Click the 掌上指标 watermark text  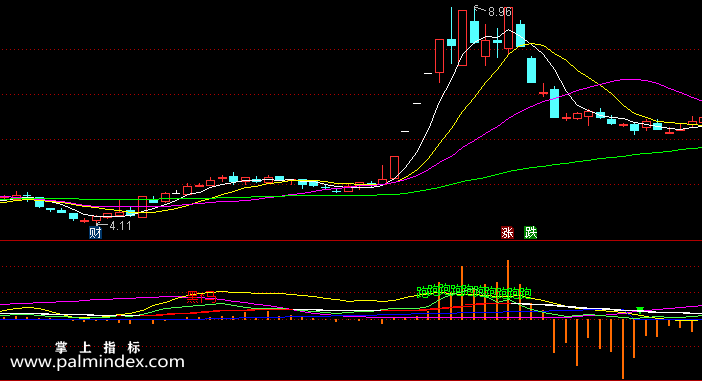tap(98, 347)
